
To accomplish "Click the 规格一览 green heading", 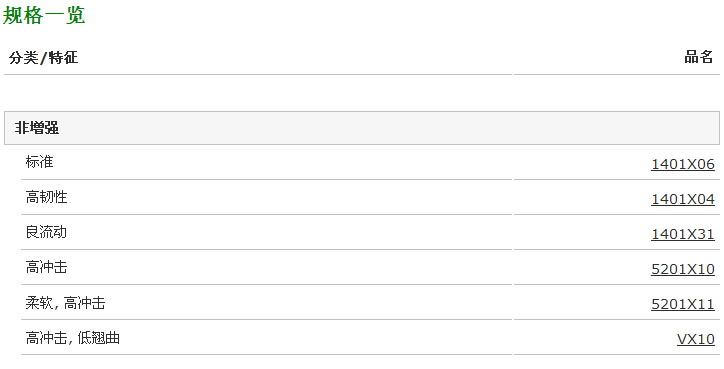I will [x=44, y=15].
